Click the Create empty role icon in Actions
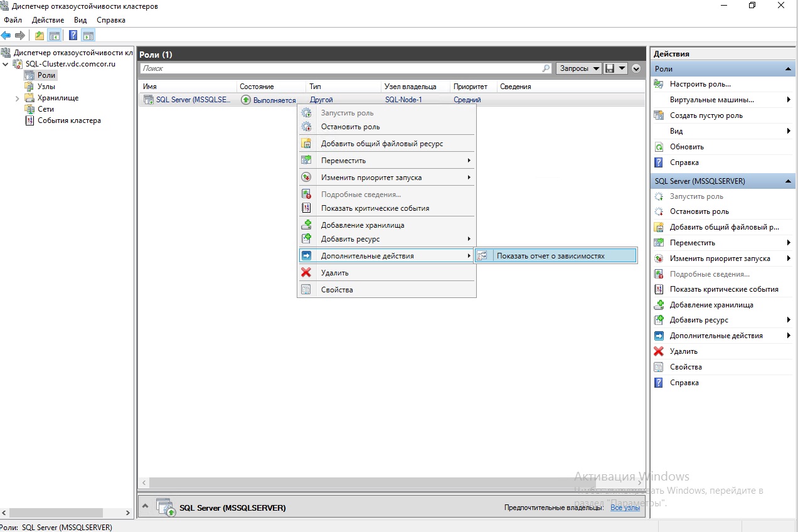The height and width of the screenshot is (532, 798). pyautogui.click(x=659, y=115)
